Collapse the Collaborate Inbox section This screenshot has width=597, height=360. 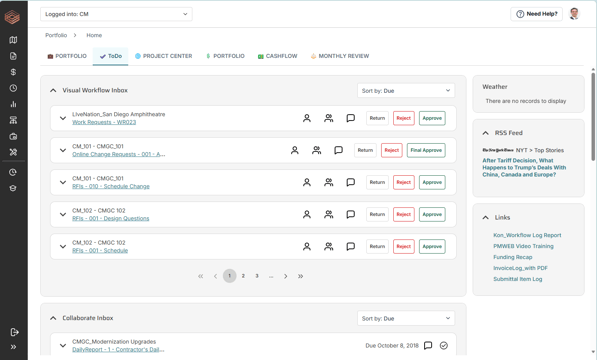point(53,318)
